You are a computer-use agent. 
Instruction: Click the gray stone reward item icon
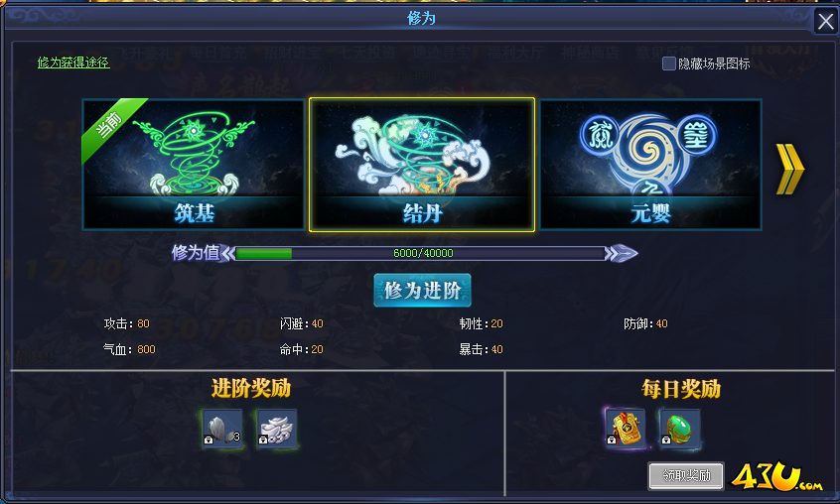coord(222,429)
